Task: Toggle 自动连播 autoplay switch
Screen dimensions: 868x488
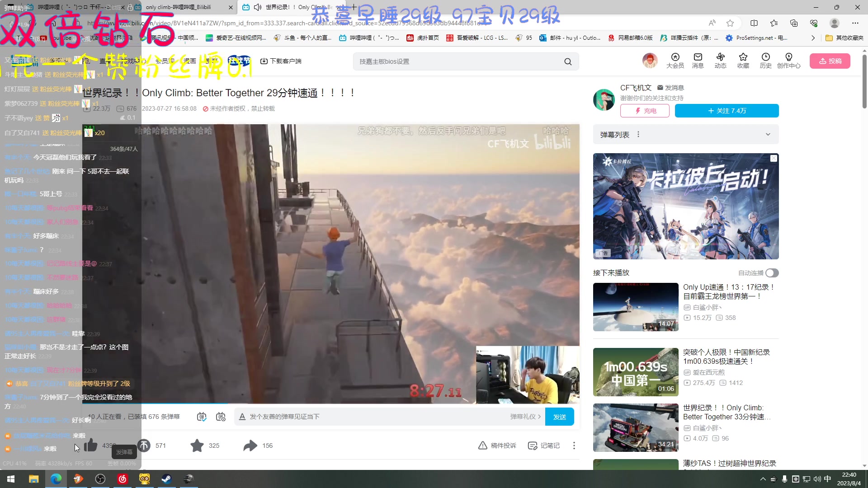Action: pyautogui.click(x=772, y=273)
